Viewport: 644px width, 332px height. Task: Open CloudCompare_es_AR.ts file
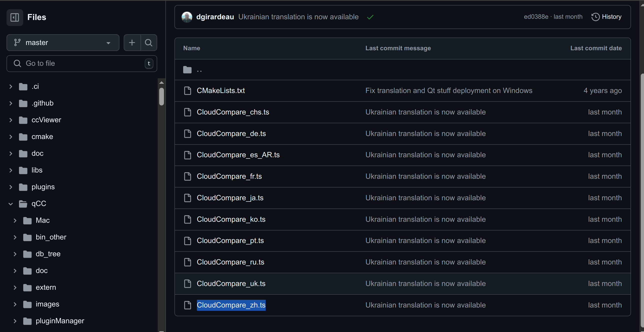pyautogui.click(x=238, y=155)
